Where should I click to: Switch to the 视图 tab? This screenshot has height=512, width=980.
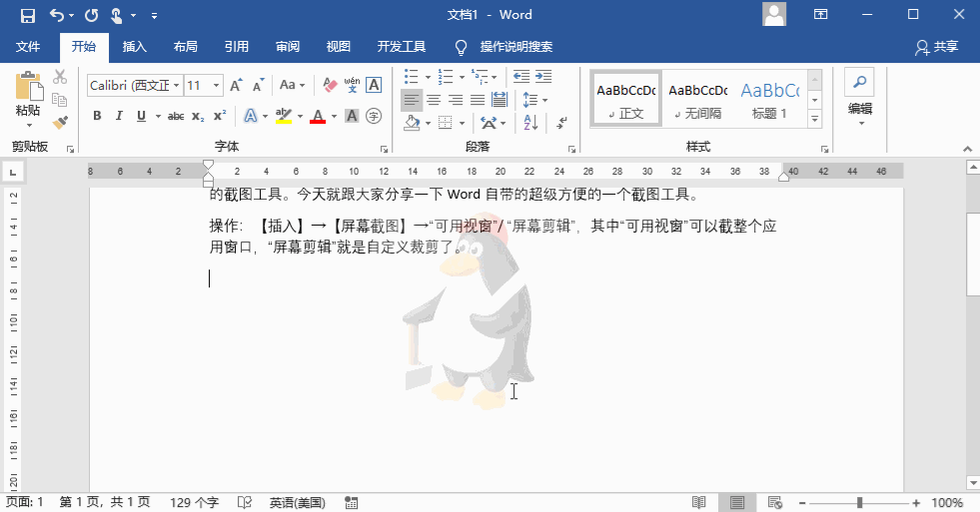(339, 47)
